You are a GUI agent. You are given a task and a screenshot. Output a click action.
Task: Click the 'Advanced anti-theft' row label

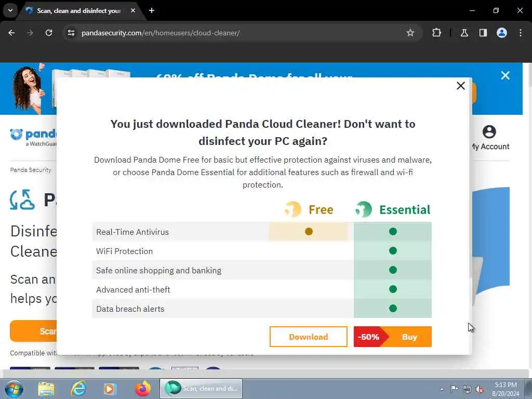(x=133, y=290)
